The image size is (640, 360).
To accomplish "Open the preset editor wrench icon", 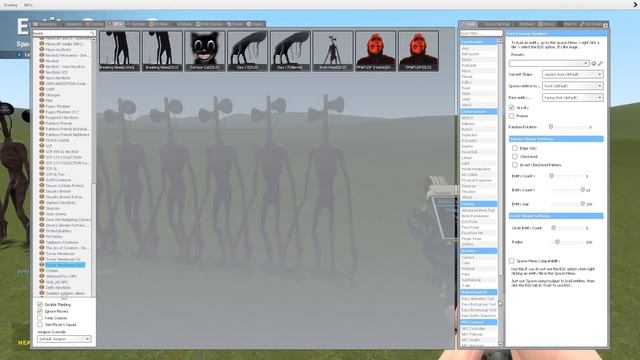I will [600, 63].
